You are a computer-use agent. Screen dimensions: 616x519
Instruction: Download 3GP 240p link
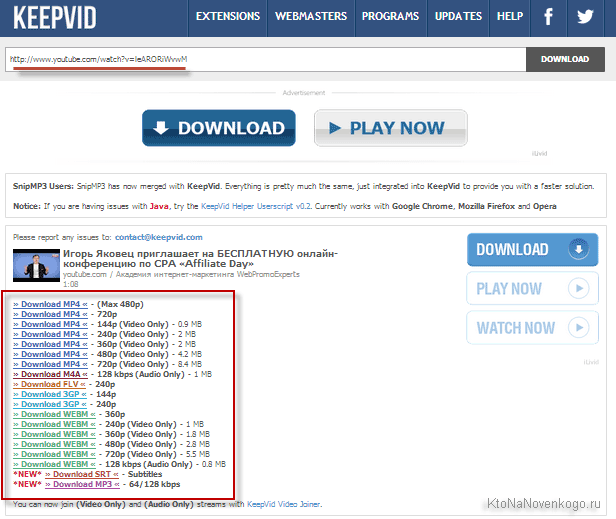(50, 404)
